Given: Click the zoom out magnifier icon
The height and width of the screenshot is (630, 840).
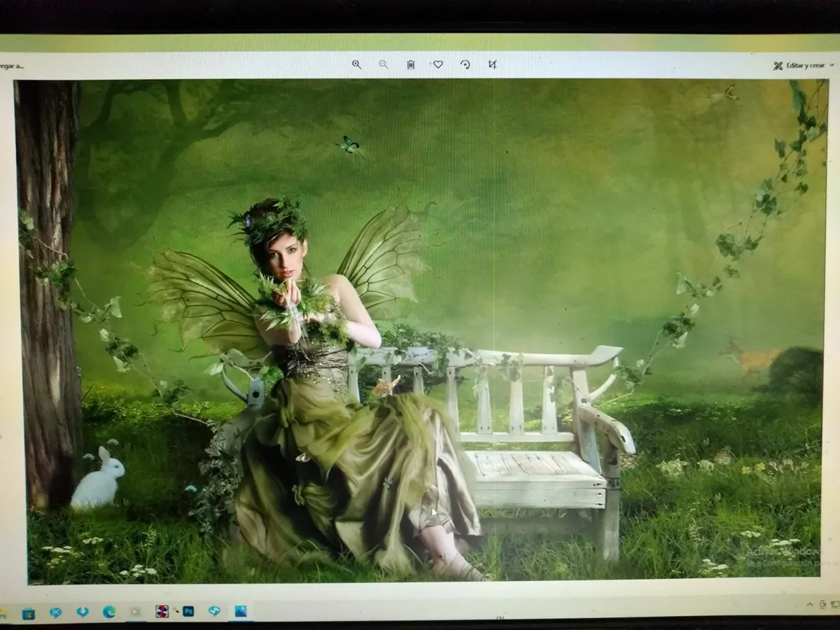Looking at the screenshot, I should tap(384, 64).
